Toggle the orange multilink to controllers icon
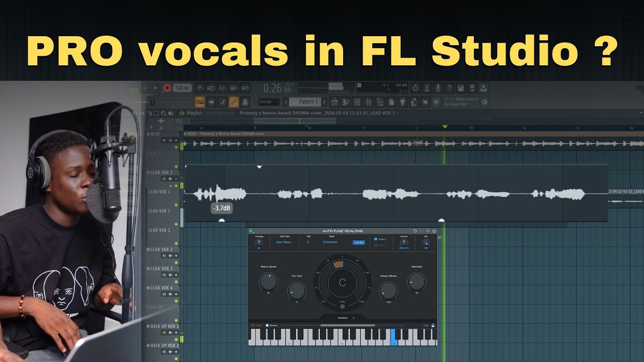Screen dimensions: 644x362 point(233,102)
